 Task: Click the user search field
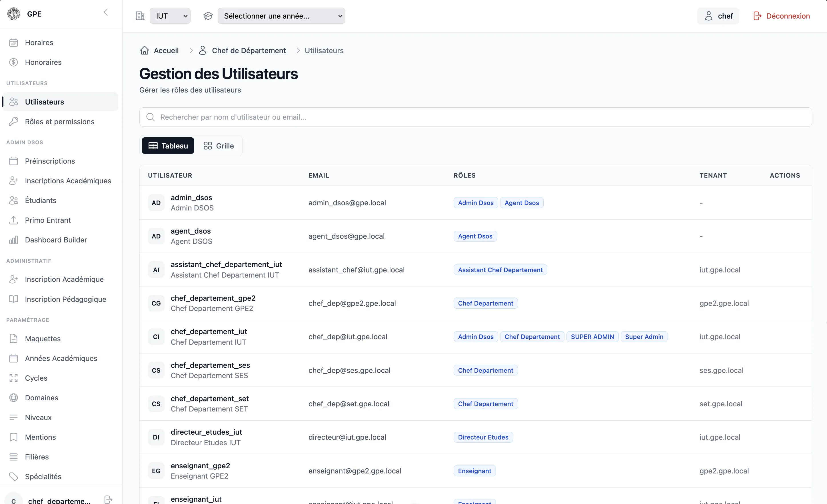tap(476, 117)
